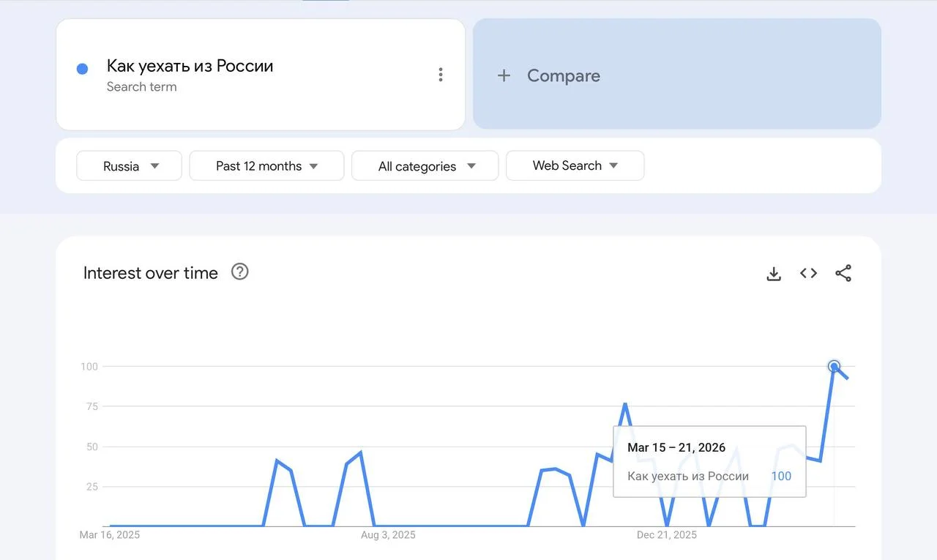937x560 pixels.
Task: Click the Interest over time heading
Action: click(151, 273)
